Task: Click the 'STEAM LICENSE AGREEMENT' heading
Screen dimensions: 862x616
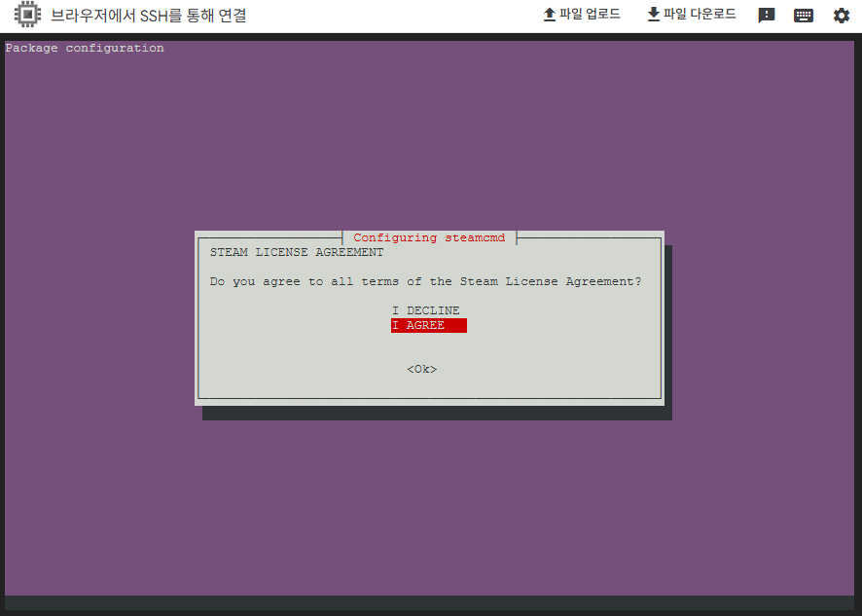Action: point(297,252)
